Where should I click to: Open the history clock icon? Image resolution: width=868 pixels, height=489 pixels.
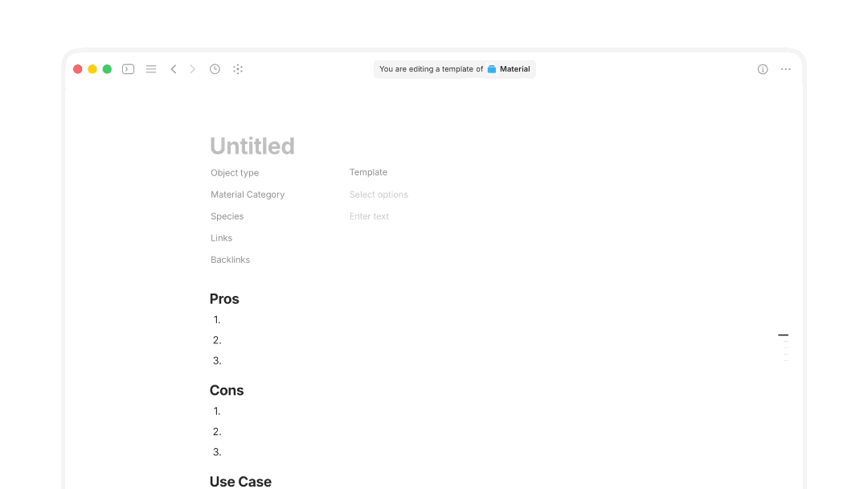tap(215, 69)
